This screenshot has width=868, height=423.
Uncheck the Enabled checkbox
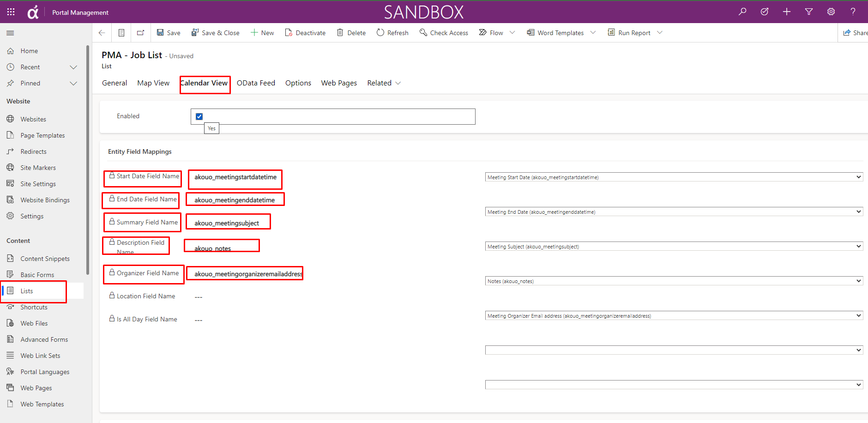coord(199,116)
